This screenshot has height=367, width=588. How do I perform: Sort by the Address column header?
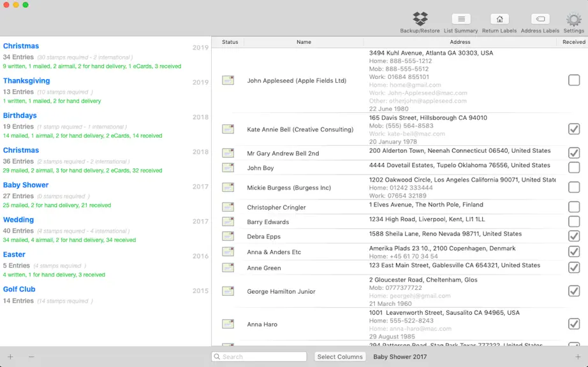point(460,42)
